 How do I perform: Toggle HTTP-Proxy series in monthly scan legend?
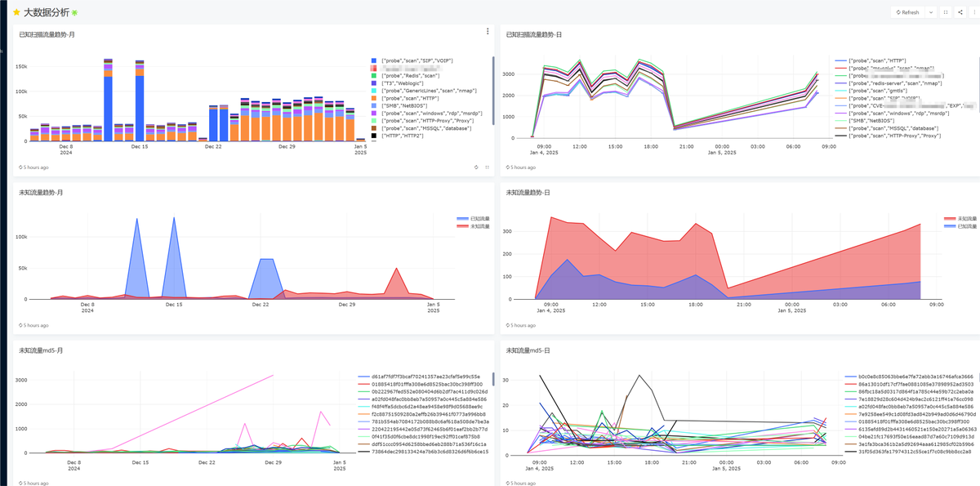[422, 120]
